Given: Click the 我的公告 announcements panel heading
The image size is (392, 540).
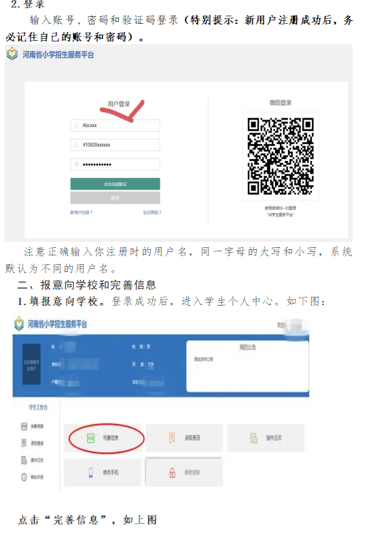Looking at the screenshot, I should [x=248, y=347].
